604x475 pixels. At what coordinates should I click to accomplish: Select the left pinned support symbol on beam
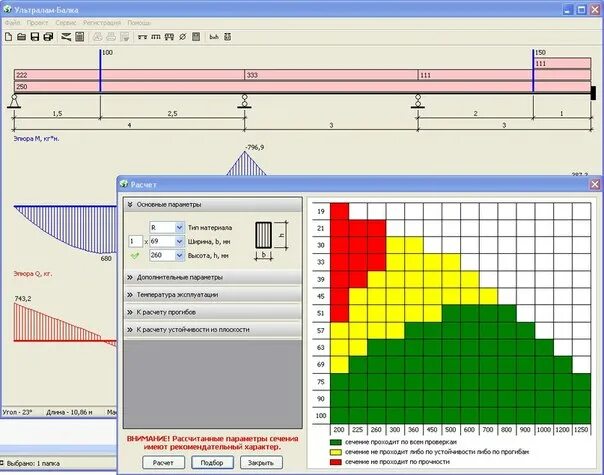(14, 101)
